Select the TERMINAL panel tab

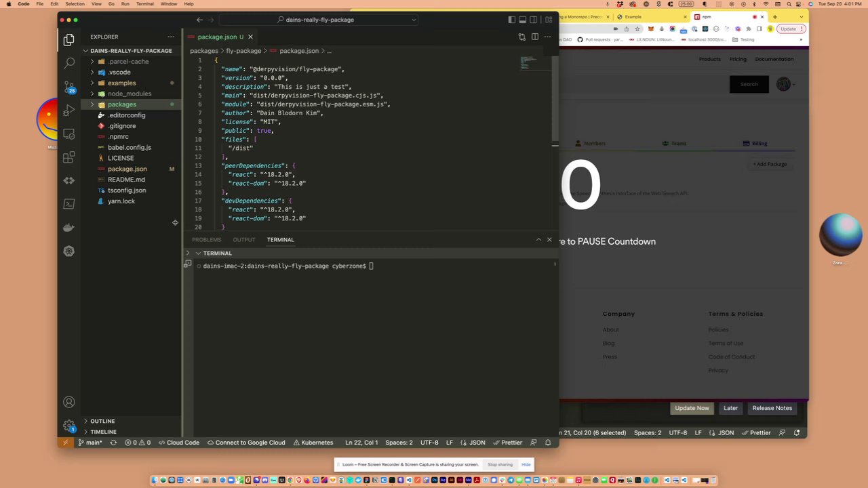tap(280, 239)
